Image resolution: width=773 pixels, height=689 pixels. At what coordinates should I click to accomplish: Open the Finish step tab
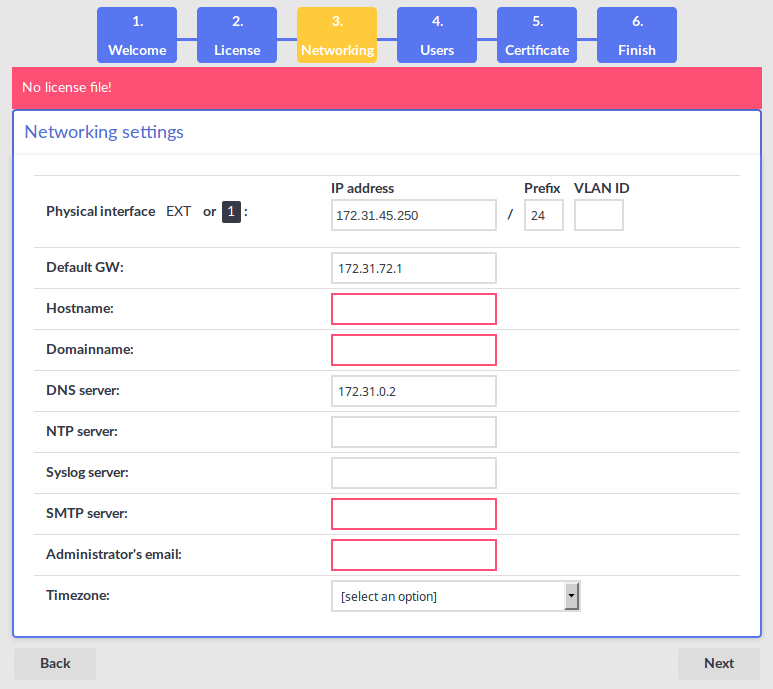point(637,36)
